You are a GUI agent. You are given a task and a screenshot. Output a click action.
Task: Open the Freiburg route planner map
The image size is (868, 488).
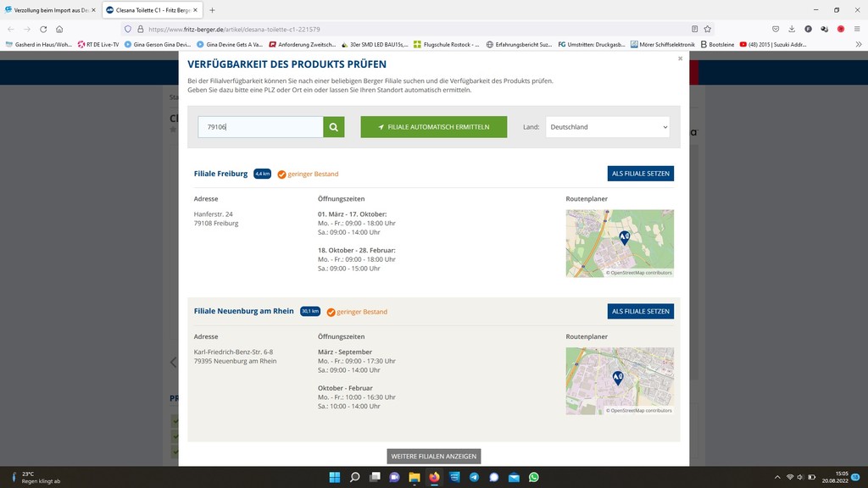pyautogui.click(x=620, y=243)
